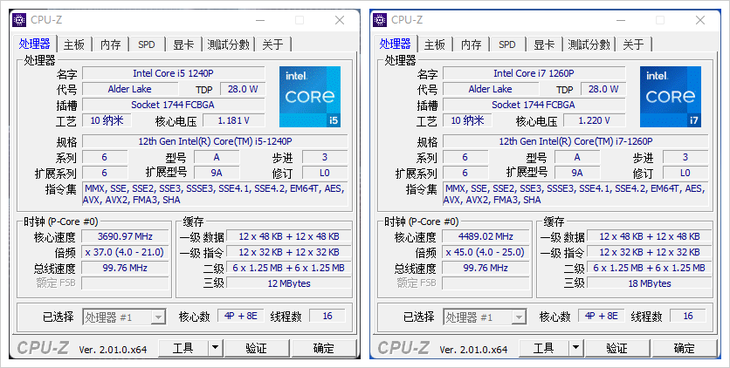Open 主板 tab in left i5 window

point(74,44)
